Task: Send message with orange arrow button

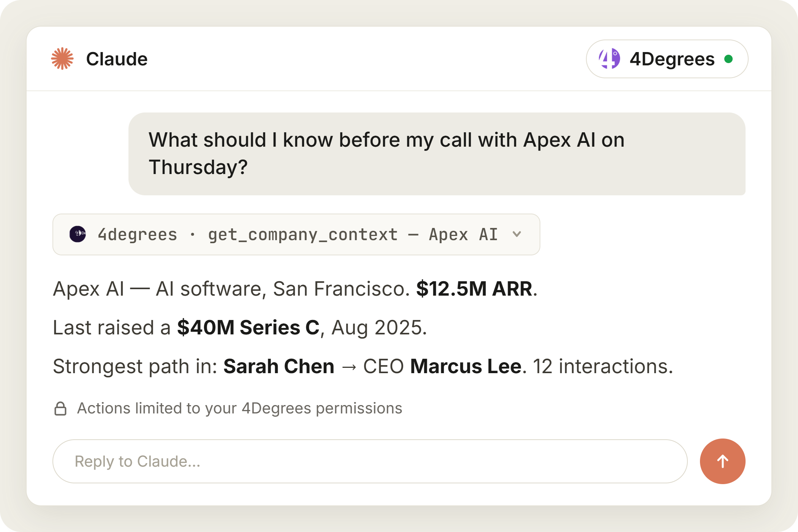Action: [x=722, y=461]
